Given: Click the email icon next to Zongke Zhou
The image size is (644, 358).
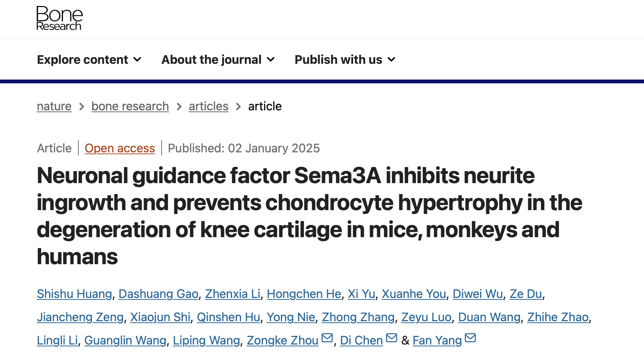Looking at the screenshot, I should tap(327, 338).
